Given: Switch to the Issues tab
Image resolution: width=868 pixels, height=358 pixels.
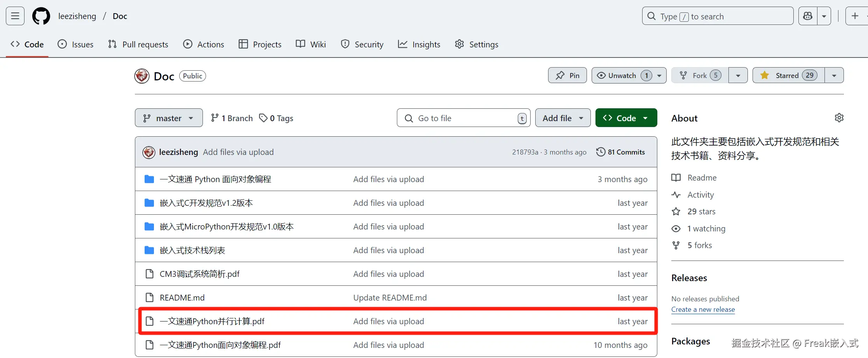Looking at the screenshot, I should pyautogui.click(x=75, y=44).
